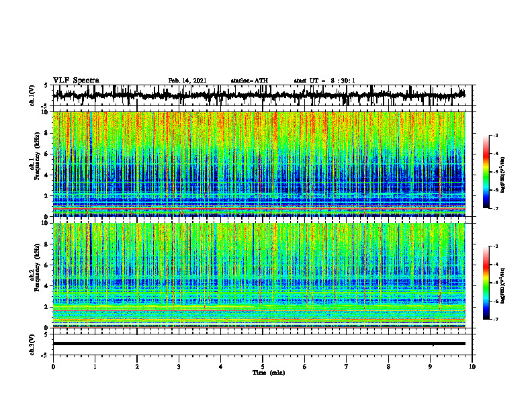Click the time axis tick label "0"
This screenshot has width=532, height=411.
coord(53,367)
